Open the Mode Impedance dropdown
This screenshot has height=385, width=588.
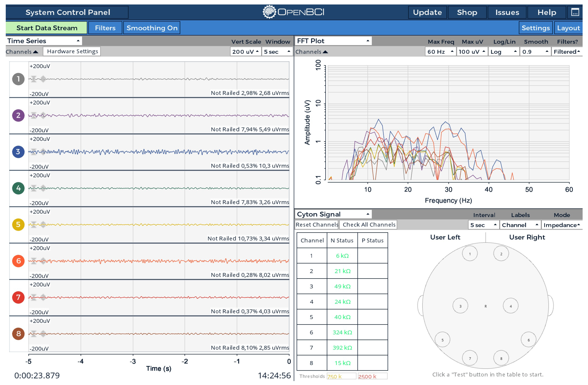[x=562, y=225]
